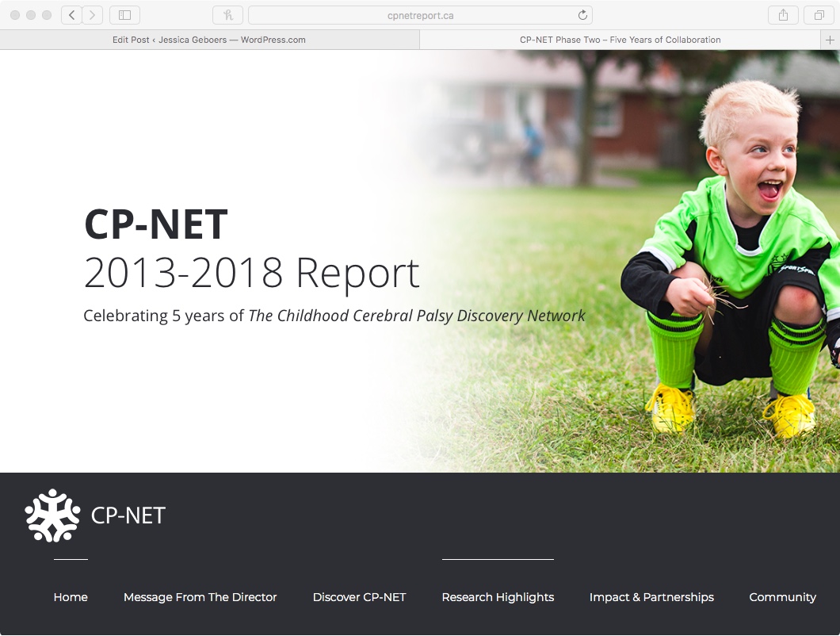The image size is (840, 636).
Task: View the Research Highlights section
Action: tap(498, 597)
